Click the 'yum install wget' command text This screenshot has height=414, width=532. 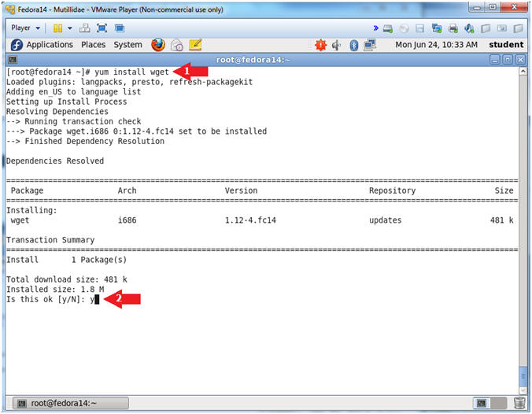point(131,72)
